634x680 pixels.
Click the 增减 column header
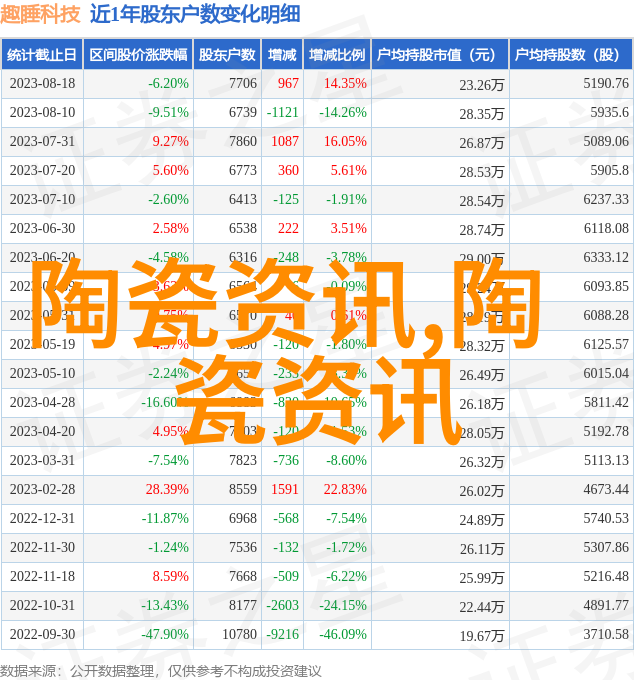point(282,55)
